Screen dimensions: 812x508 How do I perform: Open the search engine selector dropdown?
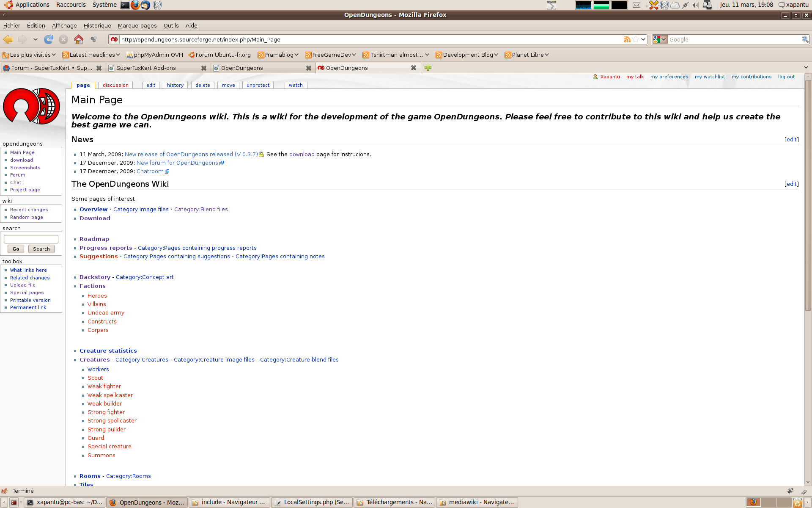pos(660,39)
